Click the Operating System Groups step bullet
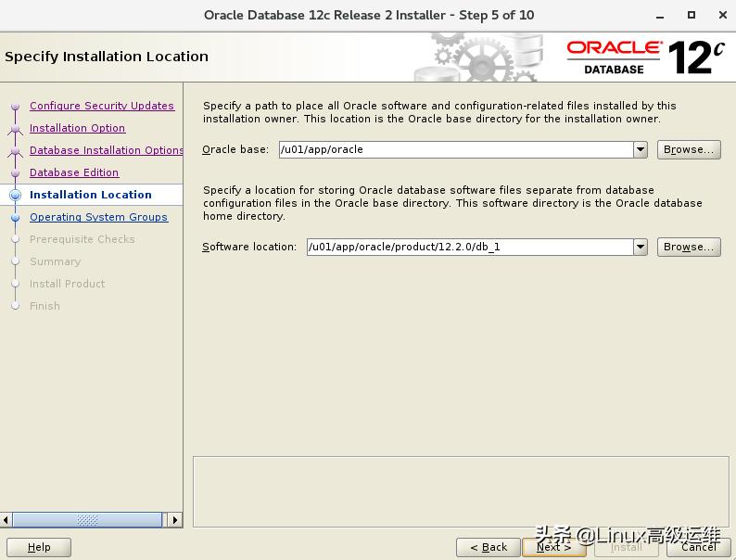This screenshot has height=560, width=736. point(15,217)
